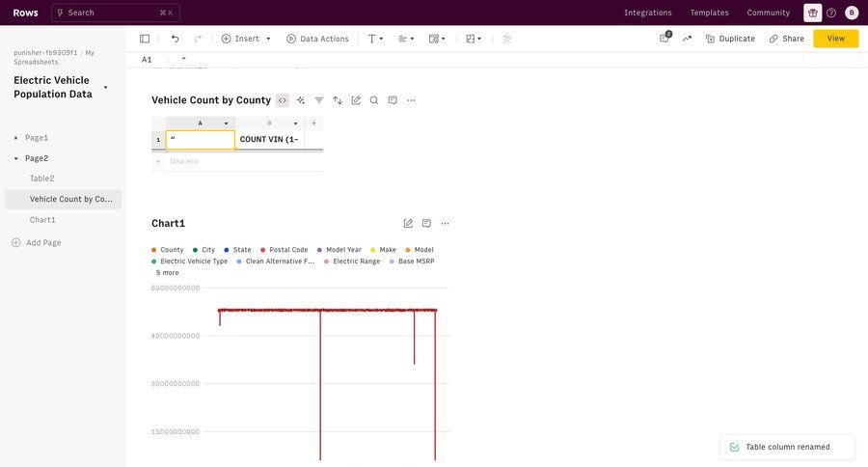Open the Templates menu
The height and width of the screenshot is (467, 868).
[x=709, y=13]
